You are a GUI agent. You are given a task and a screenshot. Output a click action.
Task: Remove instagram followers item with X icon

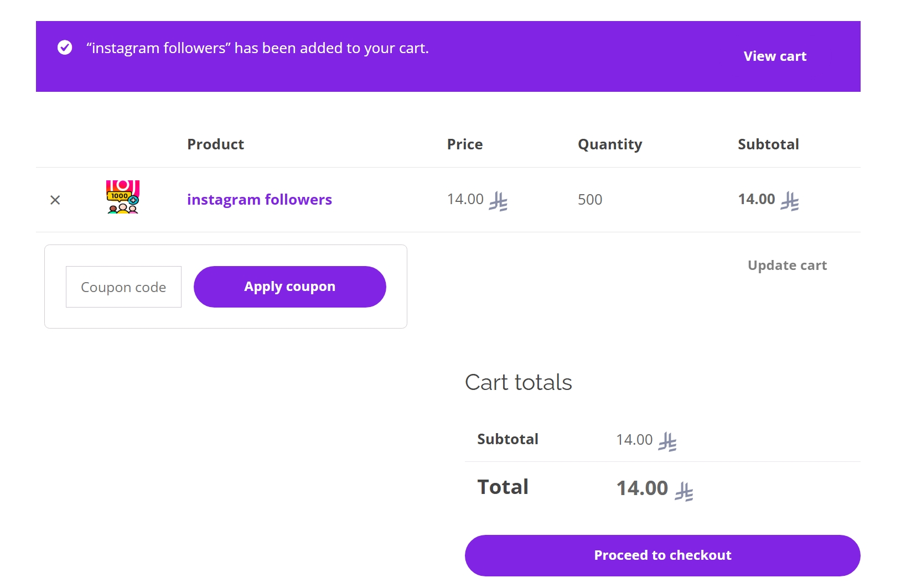point(55,200)
